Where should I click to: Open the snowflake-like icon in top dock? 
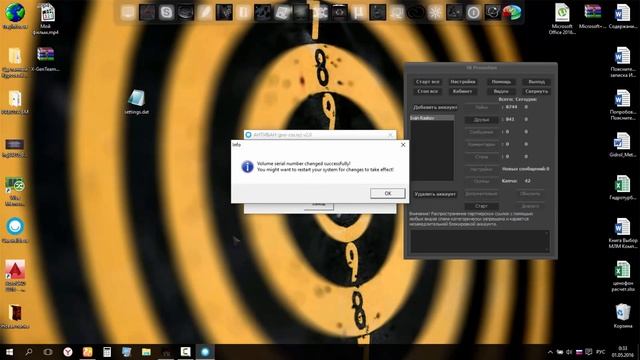pyautogui.click(x=435, y=13)
